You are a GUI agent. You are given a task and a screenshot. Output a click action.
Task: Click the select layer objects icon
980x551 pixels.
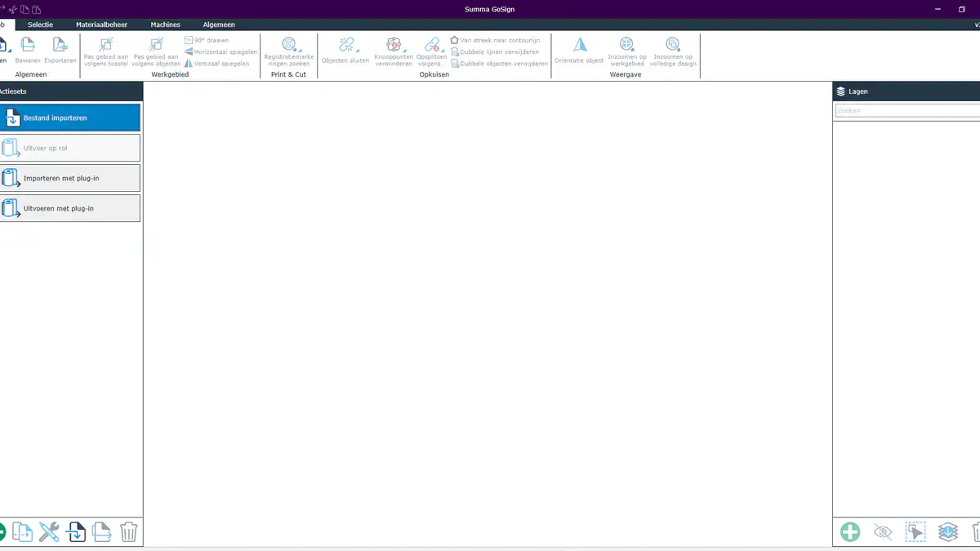point(915,532)
